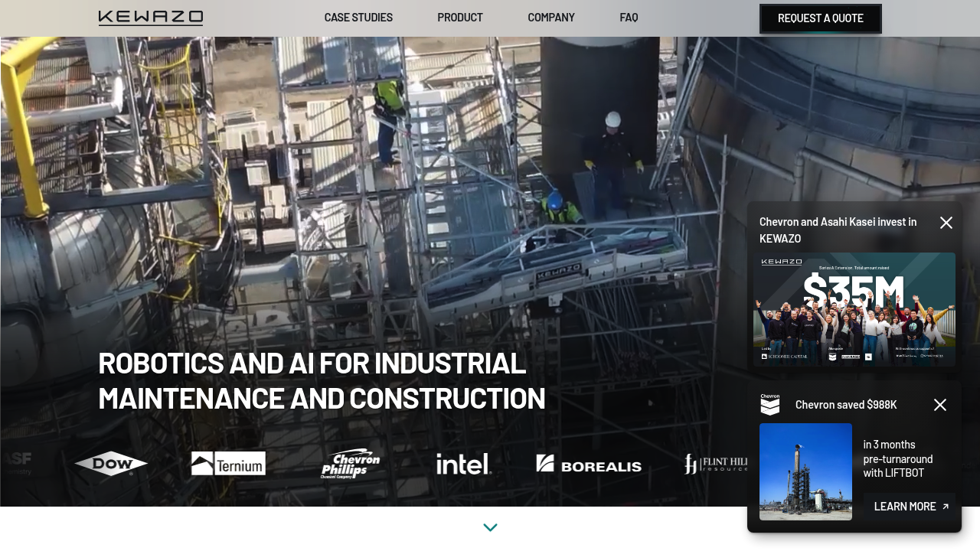This screenshot has height=551, width=980.
Task: Dismiss the Chevron saved $988K notification
Action: 940,405
